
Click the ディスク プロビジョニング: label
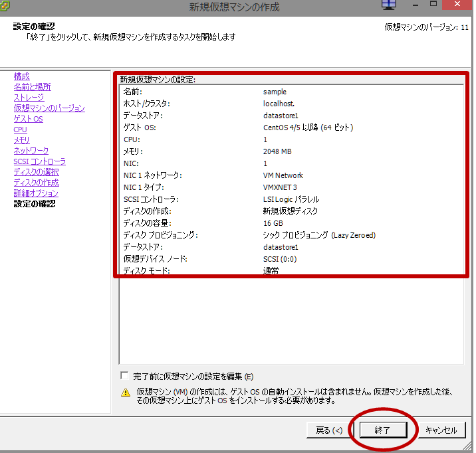(161, 235)
